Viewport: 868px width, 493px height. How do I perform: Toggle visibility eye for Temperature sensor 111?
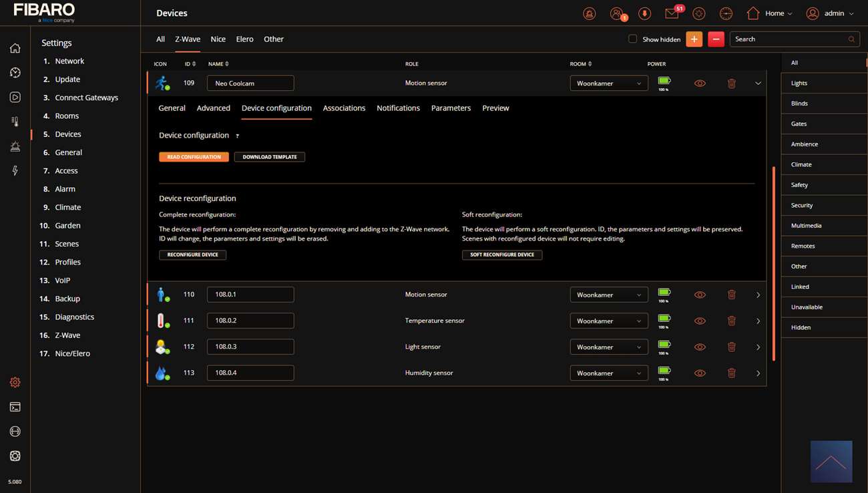(700, 321)
